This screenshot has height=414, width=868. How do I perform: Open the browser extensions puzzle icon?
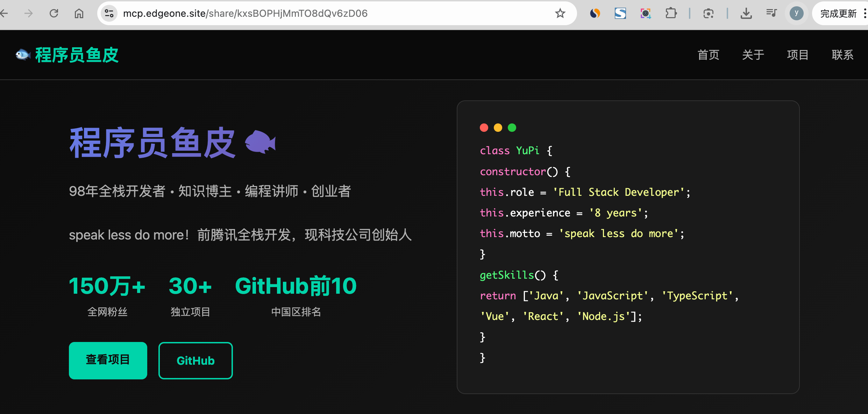click(671, 13)
